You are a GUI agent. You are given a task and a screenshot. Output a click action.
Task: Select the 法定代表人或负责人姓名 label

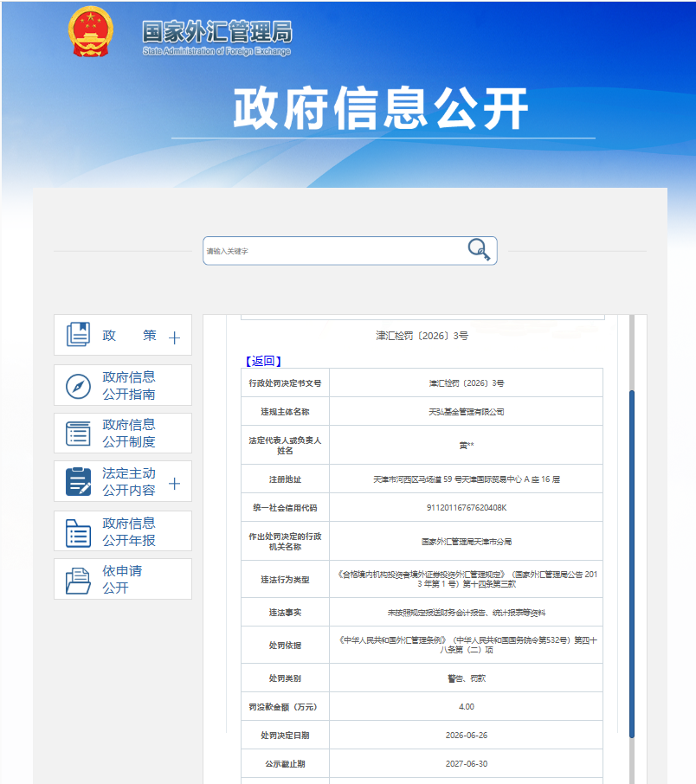(285, 445)
